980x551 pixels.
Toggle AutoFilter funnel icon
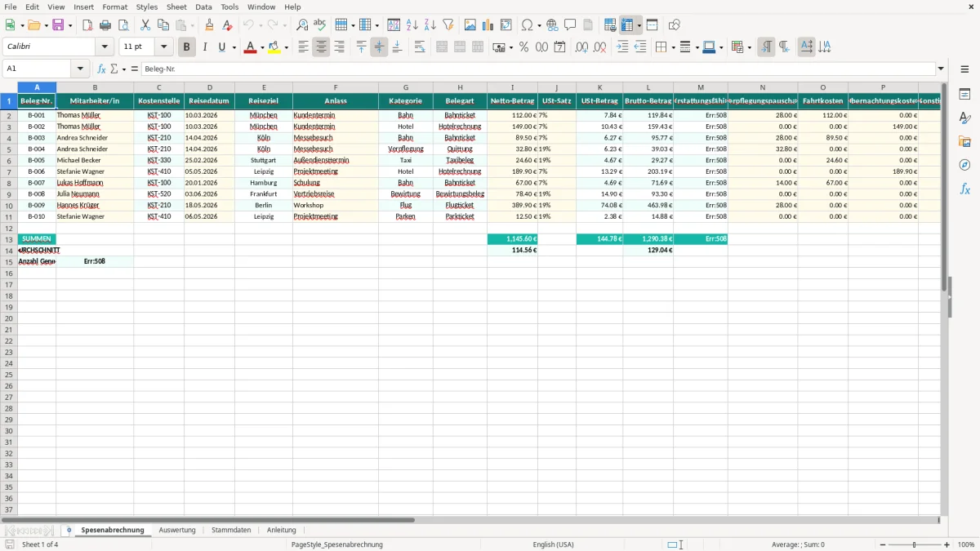[x=448, y=25]
